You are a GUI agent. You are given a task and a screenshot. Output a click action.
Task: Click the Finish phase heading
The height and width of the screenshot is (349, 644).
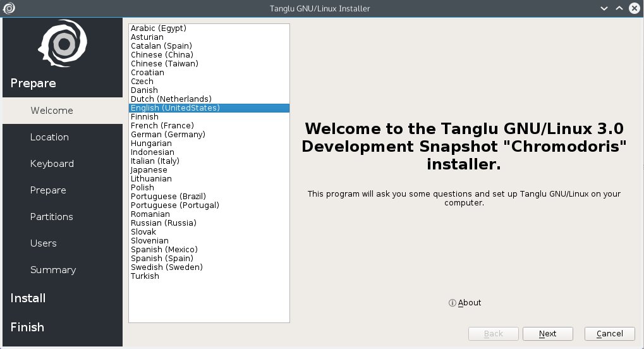click(27, 328)
